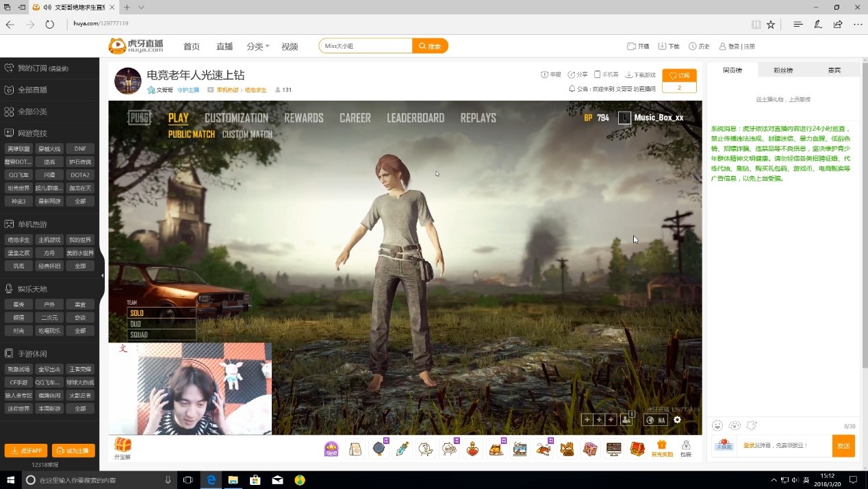Viewport: 868px width, 489px height.
Task: Send the monitor screen gift
Action: tap(614, 449)
